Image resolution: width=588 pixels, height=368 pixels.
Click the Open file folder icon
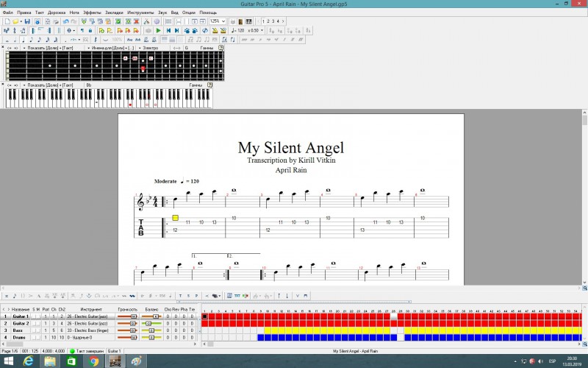[x=17, y=21]
